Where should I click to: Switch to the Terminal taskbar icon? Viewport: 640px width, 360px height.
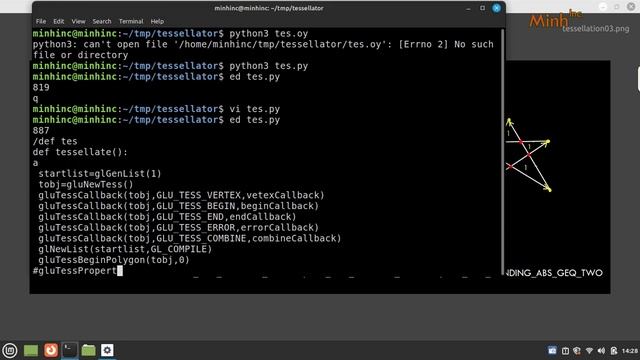click(x=69, y=350)
